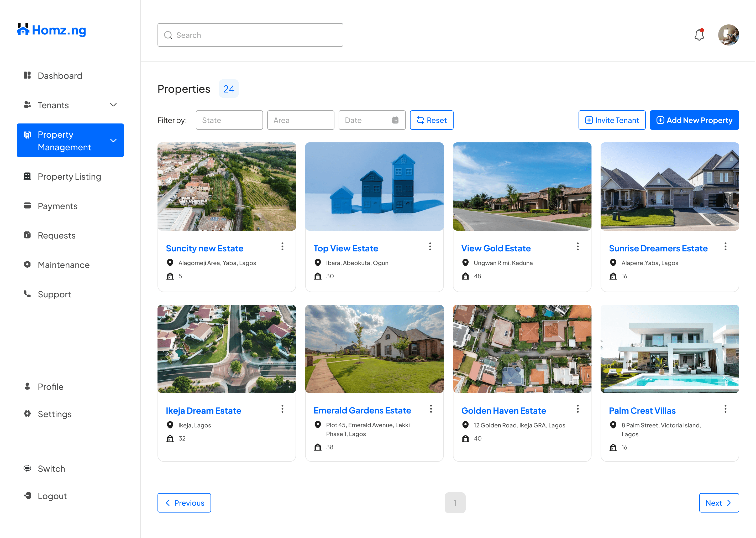Open the State filter dropdown
The image size is (756, 538).
coord(229,120)
